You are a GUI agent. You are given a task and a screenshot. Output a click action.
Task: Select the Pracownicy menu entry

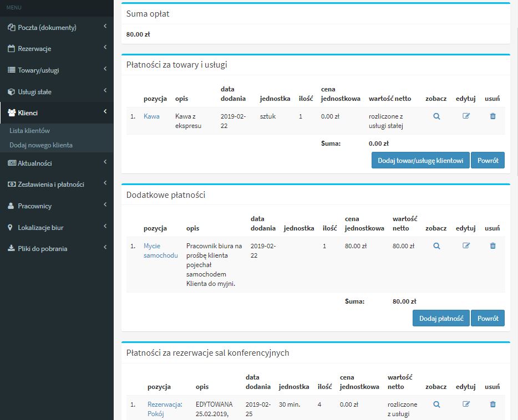click(57, 206)
